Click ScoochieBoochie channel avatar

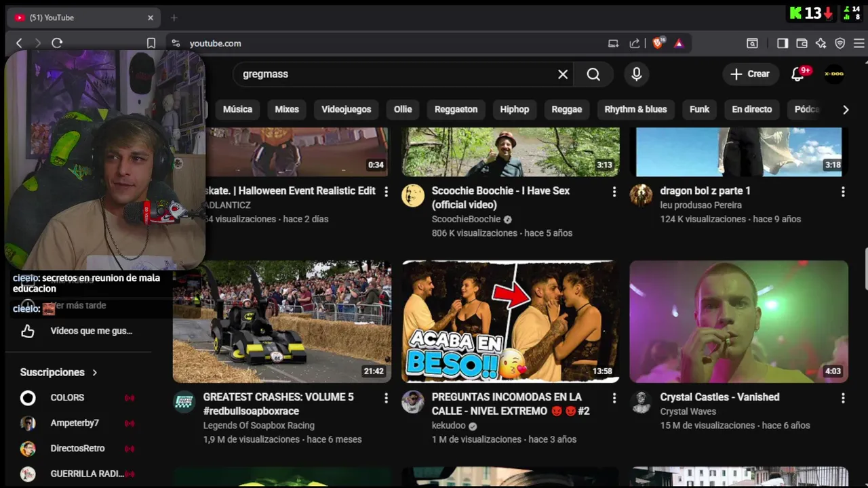pos(413,196)
